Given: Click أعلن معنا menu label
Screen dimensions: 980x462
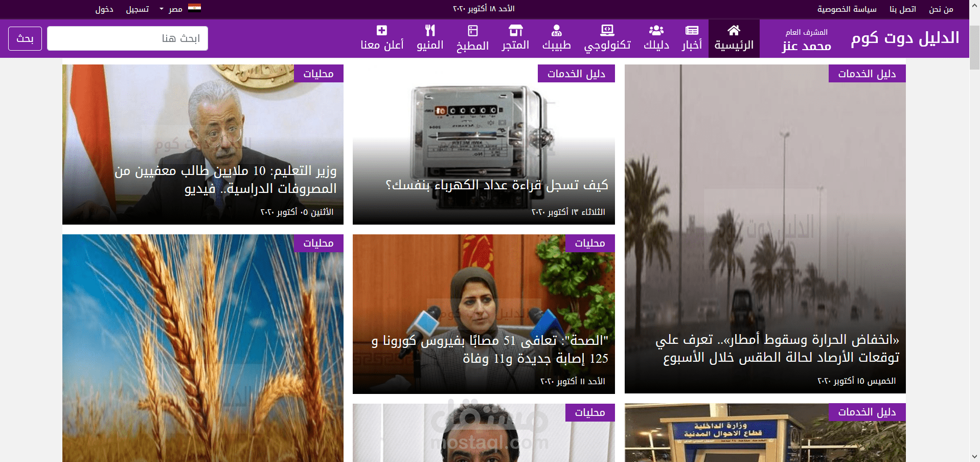Looking at the screenshot, I should 382,45.
